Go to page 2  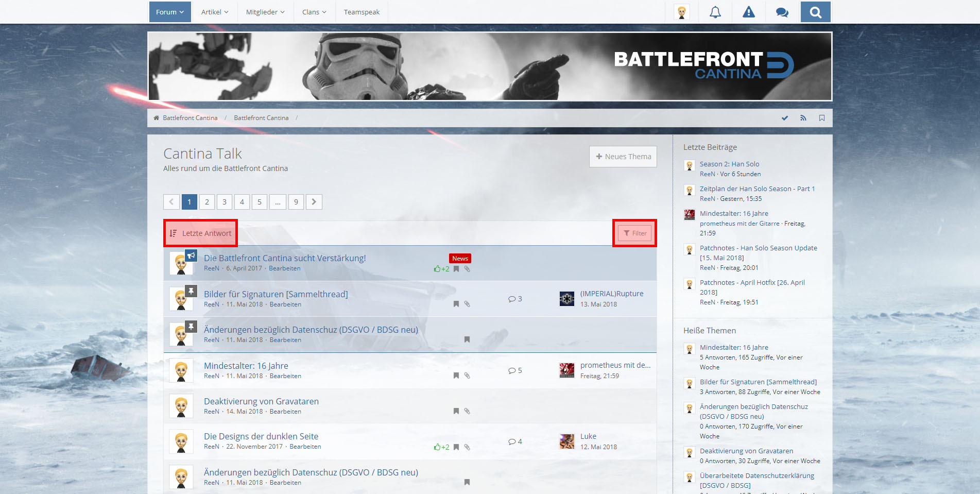pyautogui.click(x=207, y=202)
